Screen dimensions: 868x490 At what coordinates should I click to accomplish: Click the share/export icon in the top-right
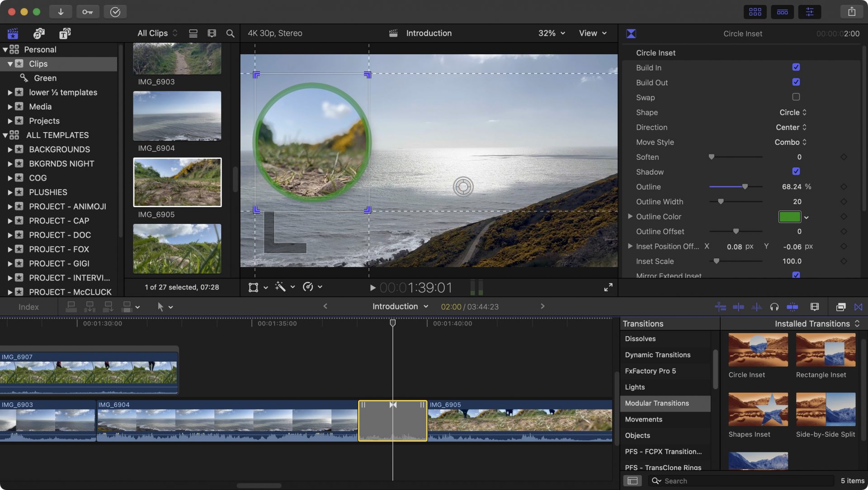pos(852,11)
